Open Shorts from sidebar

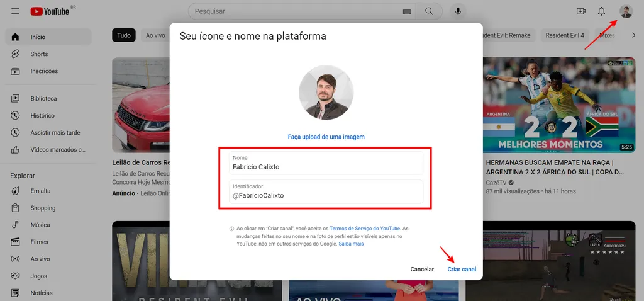(48, 54)
